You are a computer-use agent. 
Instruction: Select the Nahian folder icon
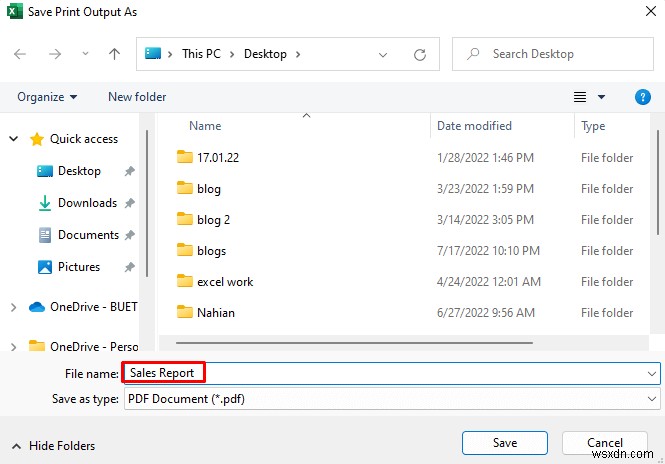(184, 313)
